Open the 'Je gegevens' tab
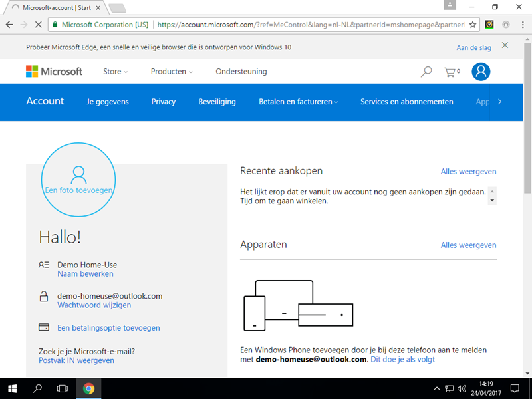 coord(108,102)
